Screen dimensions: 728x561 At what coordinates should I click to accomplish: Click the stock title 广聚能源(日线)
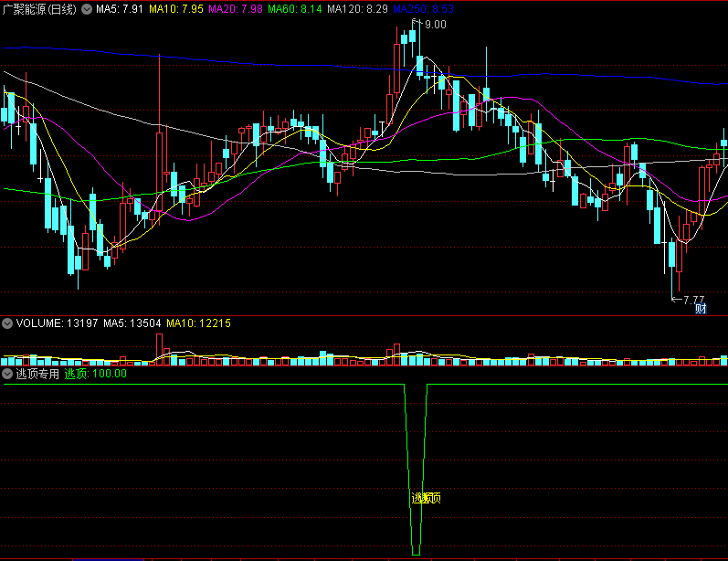(x=39, y=9)
